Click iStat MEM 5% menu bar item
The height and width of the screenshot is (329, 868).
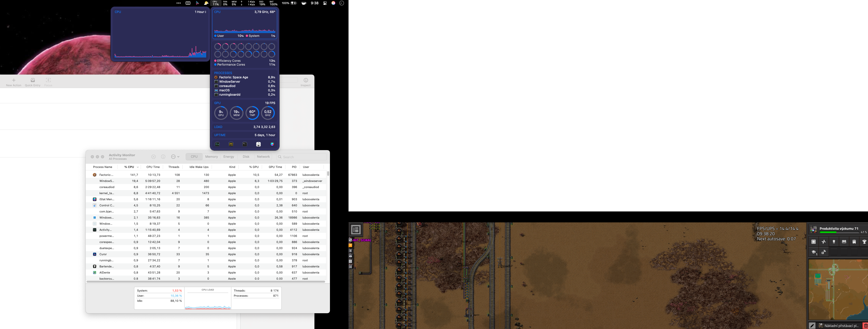pyautogui.click(x=234, y=3)
